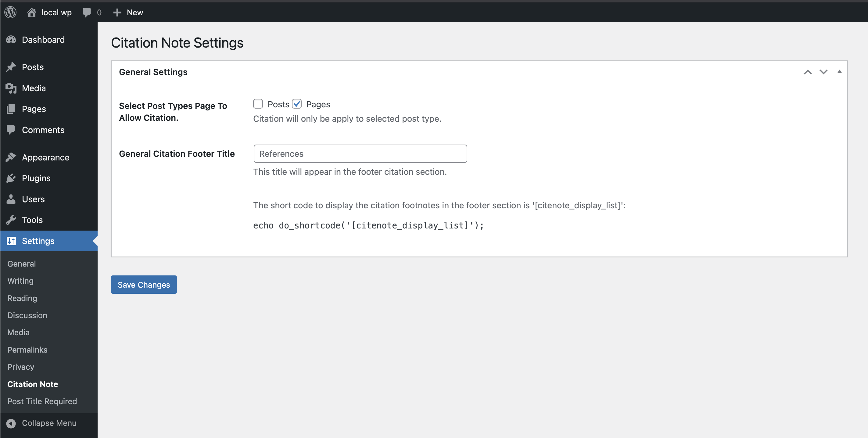Open Reading settings submenu
Screen dimensions: 868x438
tap(22, 298)
